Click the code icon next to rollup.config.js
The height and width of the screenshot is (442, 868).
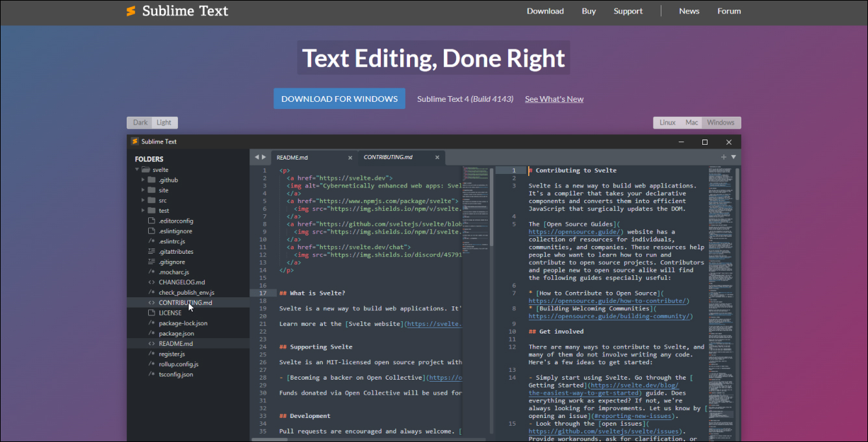click(151, 364)
